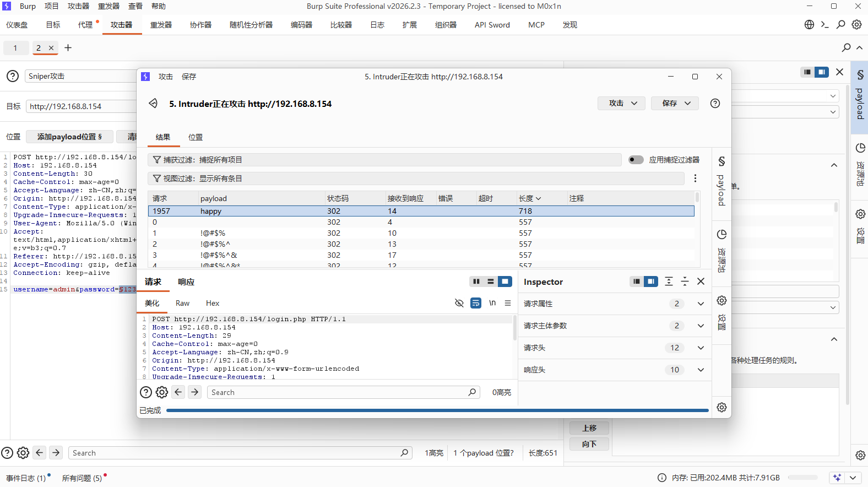Image resolution: width=868 pixels, height=487 pixels.
Task: Add a new Intruder tab with plus icon
Action: [x=68, y=48]
